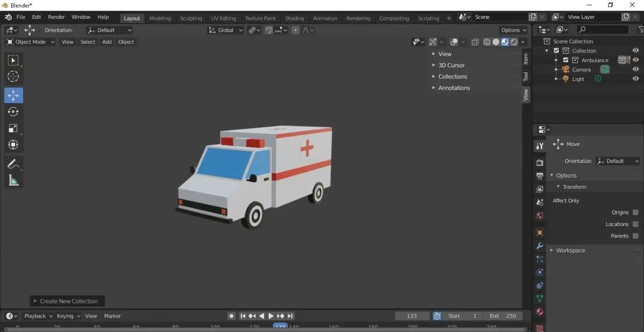Open the Modifiers properties tab
The image size is (644, 332).
(x=540, y=246)
